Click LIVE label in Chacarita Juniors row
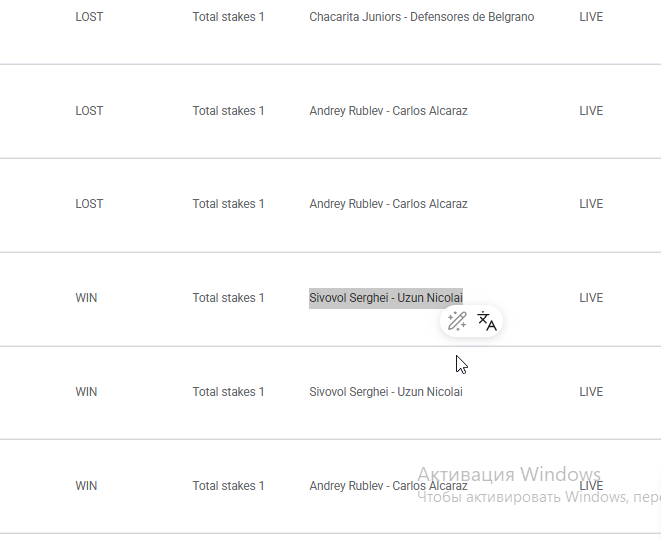The height and width of the screenshot is (539, 661). coord(591,17)
